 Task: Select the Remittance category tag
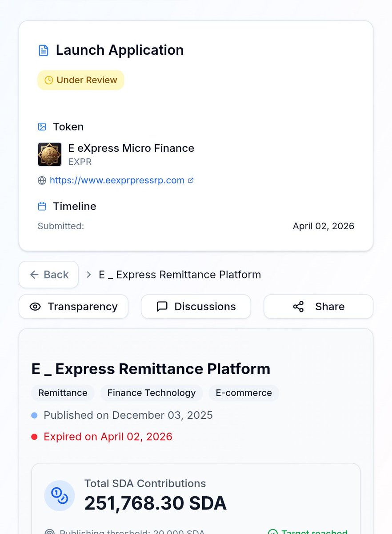62,393
